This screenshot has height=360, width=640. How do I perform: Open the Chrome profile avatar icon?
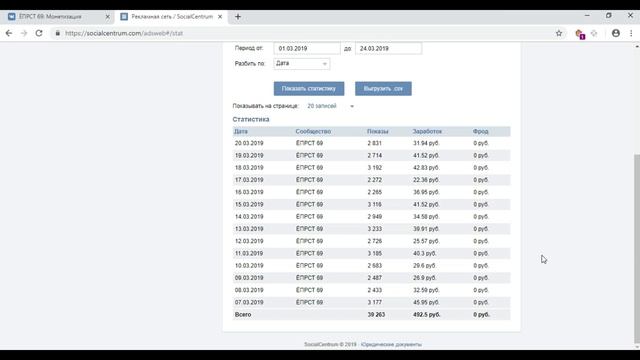616,33
